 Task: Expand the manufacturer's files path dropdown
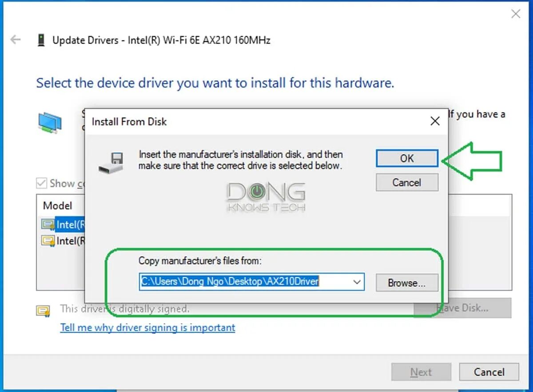[x=356, y=282]
